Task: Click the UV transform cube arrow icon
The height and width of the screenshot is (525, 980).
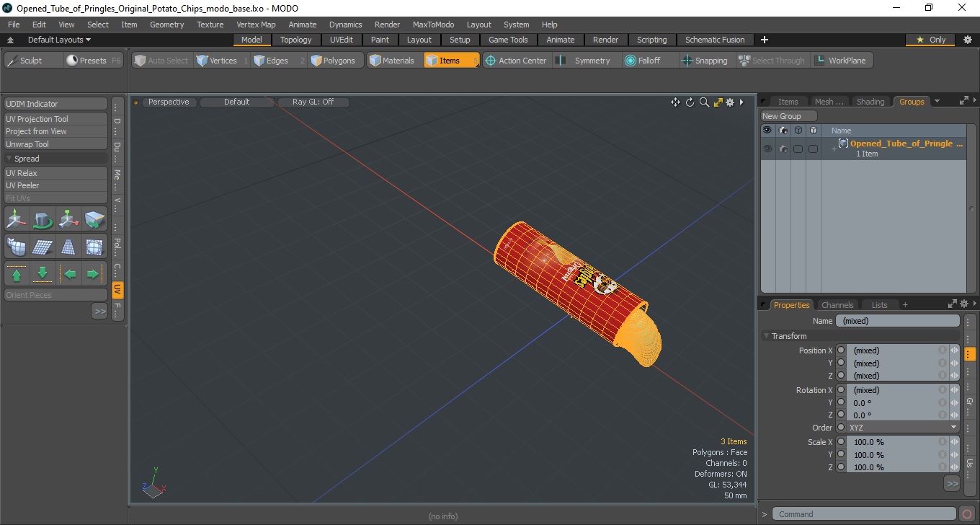Action: click(x=94, y=219)
